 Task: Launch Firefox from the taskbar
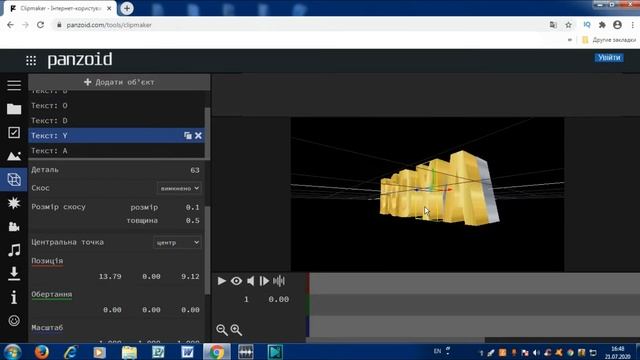41,352
